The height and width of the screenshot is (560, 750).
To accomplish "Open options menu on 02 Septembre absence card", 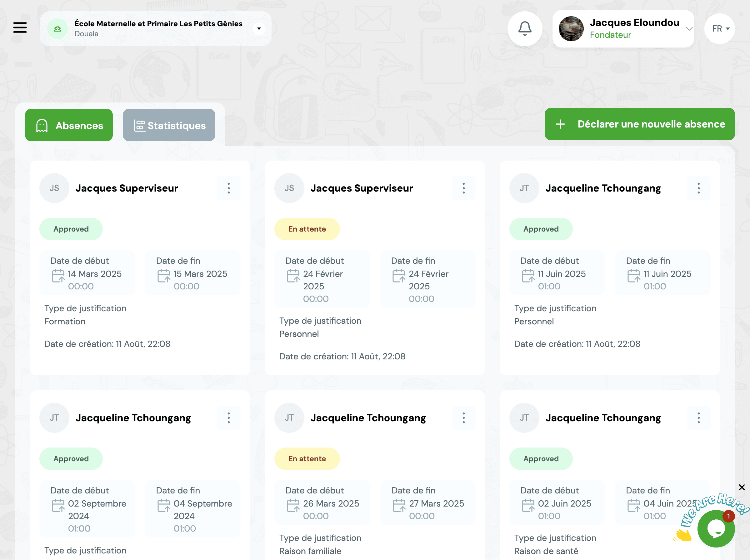I will tap(229, 417).
